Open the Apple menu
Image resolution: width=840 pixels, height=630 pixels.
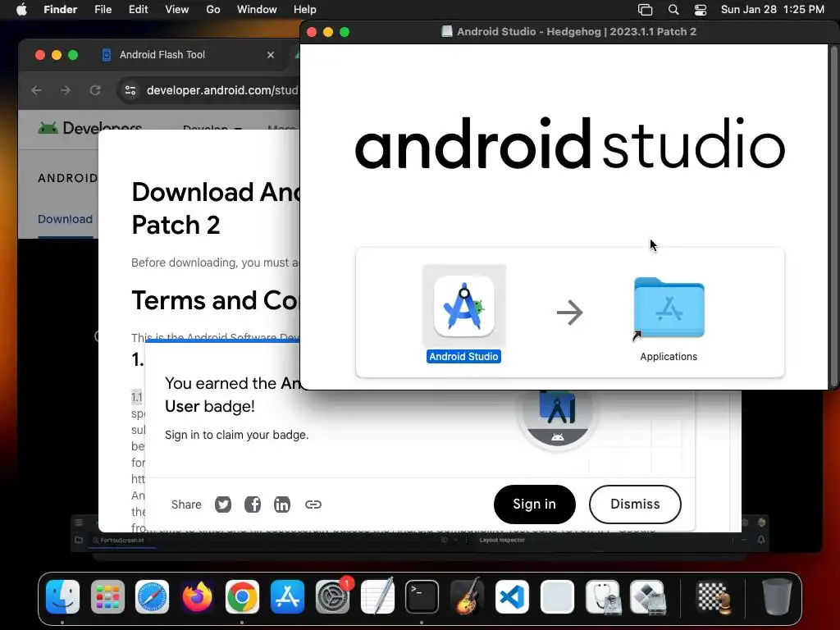coord(21,10)
